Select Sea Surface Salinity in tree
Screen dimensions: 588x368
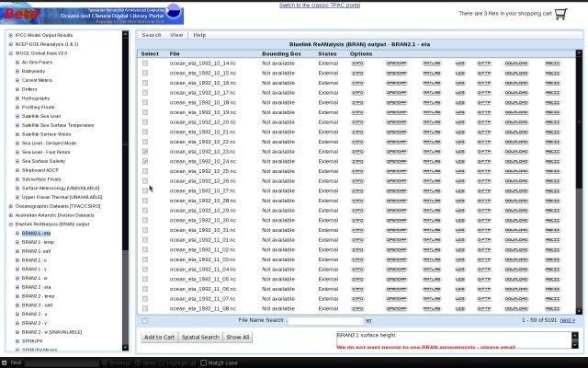pos(43,161)
